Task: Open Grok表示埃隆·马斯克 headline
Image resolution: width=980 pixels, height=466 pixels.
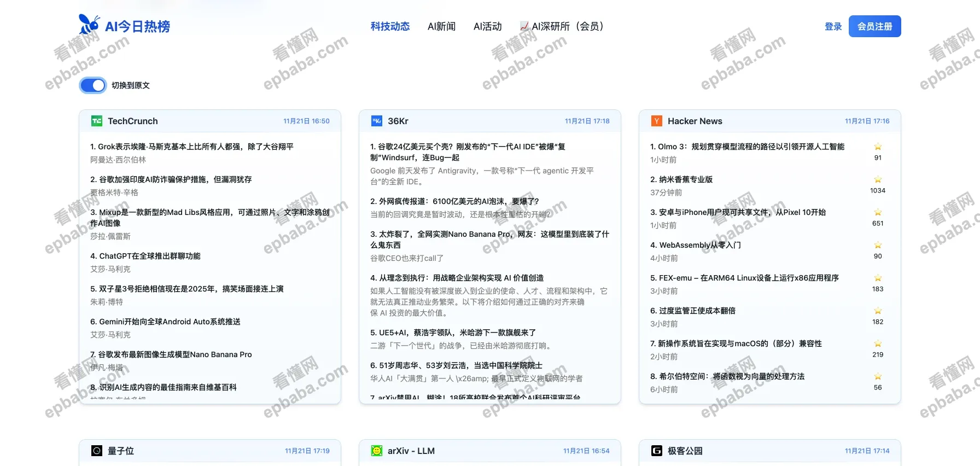Action: coord(192,147)
